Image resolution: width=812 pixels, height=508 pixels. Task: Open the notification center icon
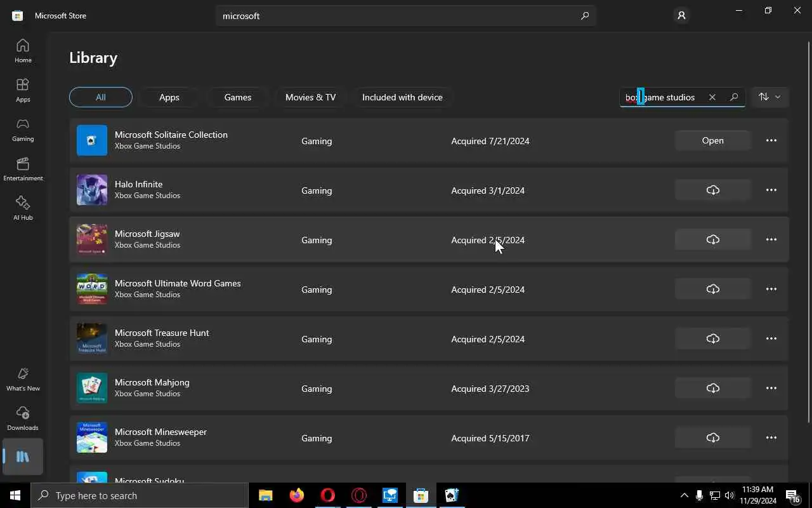click(792, 495)
